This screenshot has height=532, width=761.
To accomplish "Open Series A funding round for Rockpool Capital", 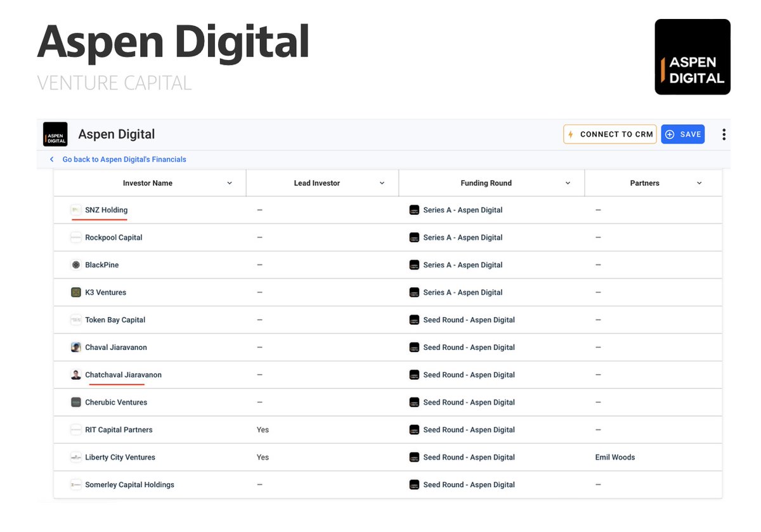I will pyautogui.click(x=462, y=238).
